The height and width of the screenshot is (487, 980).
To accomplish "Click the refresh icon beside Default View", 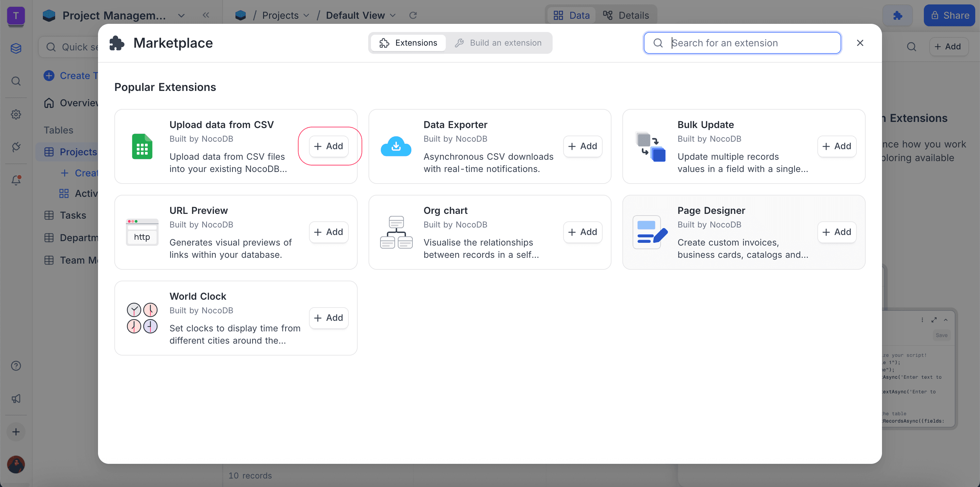I will click(x=413, y=15).
